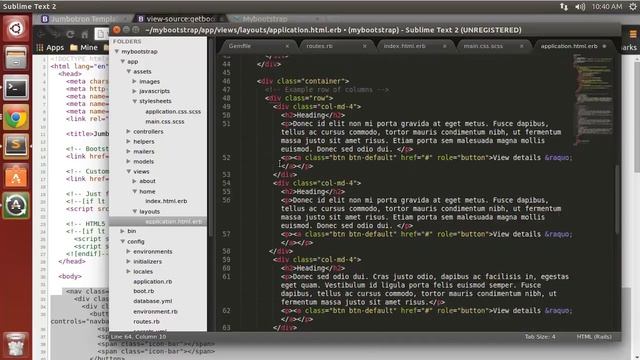Expand the models folder
The height and width of the screenshot is (360, 640).
tap(129, 161)
